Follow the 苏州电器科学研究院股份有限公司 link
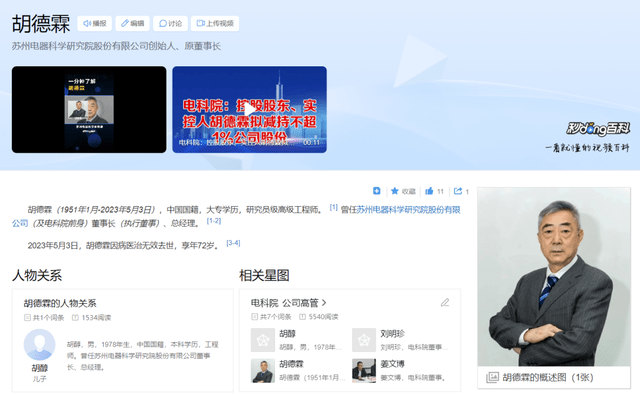Screen dimensions: 640x395 pyautogui.click(x=409, y=210)
